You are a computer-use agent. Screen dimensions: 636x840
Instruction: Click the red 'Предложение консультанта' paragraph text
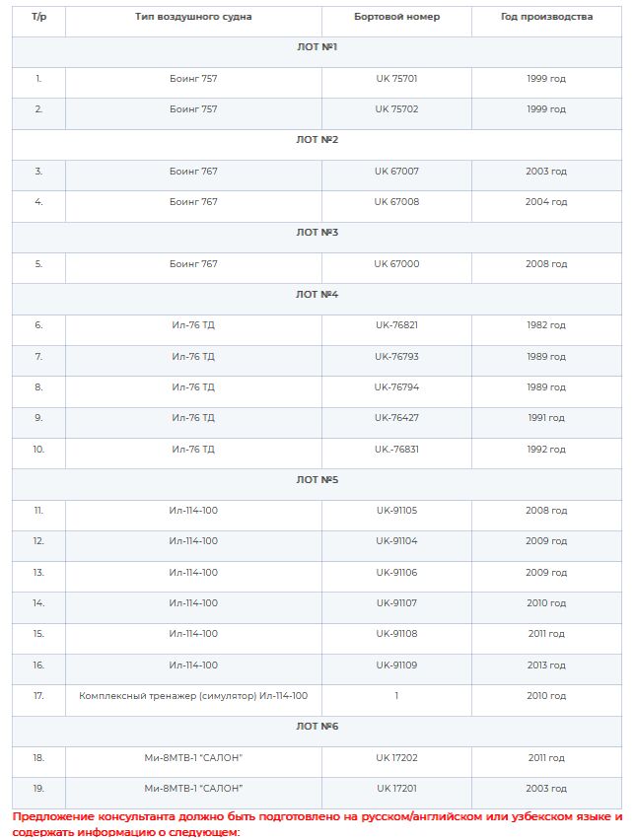[x=318, y=824]
